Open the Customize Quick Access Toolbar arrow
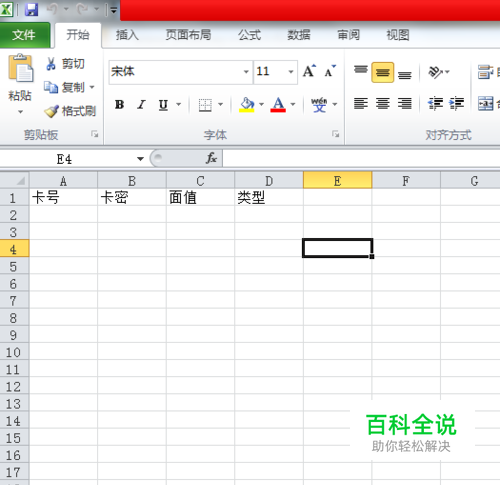 coord(114,10)
